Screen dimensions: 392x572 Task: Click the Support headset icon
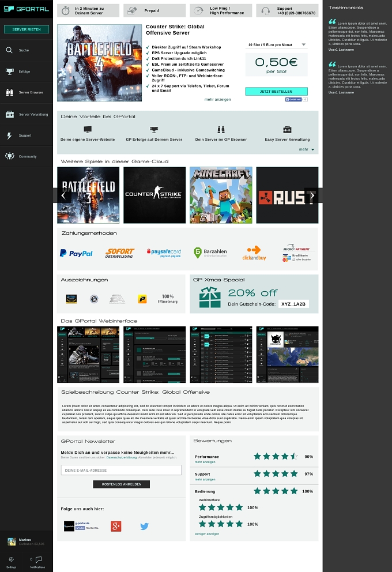[266, 10]
